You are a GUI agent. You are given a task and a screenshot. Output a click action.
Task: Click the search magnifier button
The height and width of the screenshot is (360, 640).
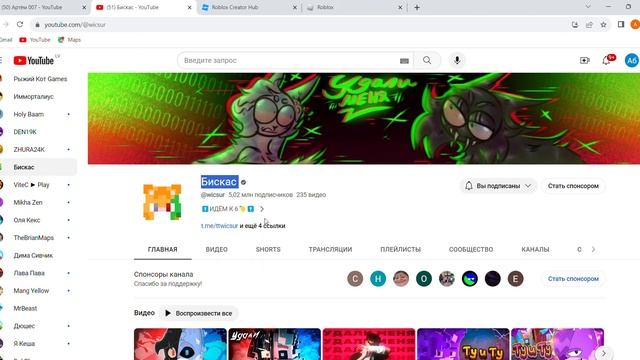pos(427,60)
